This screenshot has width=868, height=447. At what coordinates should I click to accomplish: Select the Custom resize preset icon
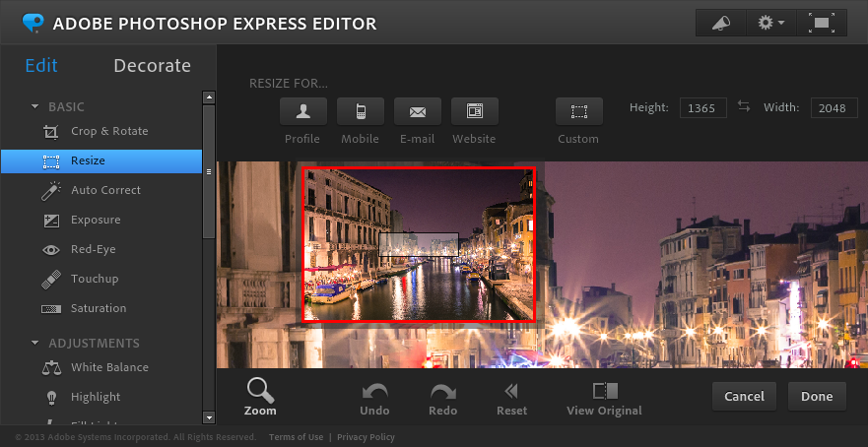579,111
